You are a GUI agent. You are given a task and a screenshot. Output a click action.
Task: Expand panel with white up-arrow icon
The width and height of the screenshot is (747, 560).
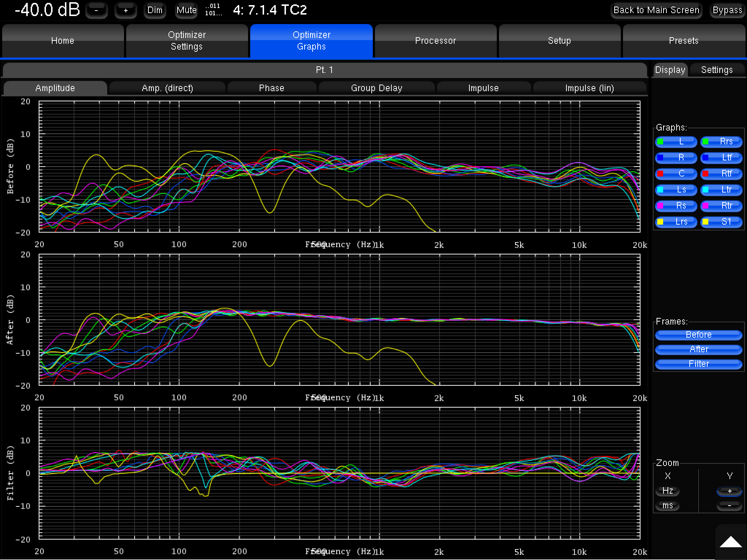click(731, 542)
